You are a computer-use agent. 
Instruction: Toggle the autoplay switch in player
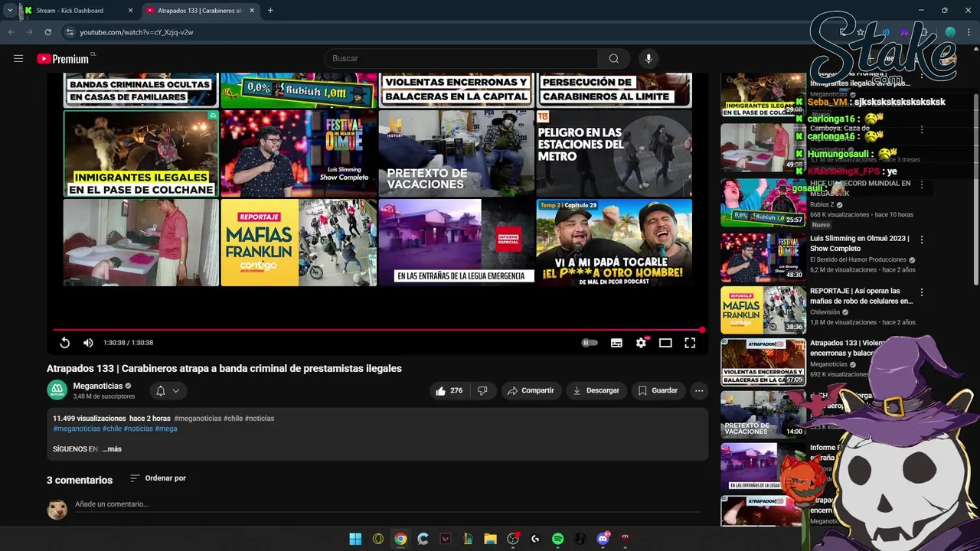point(590,343)
